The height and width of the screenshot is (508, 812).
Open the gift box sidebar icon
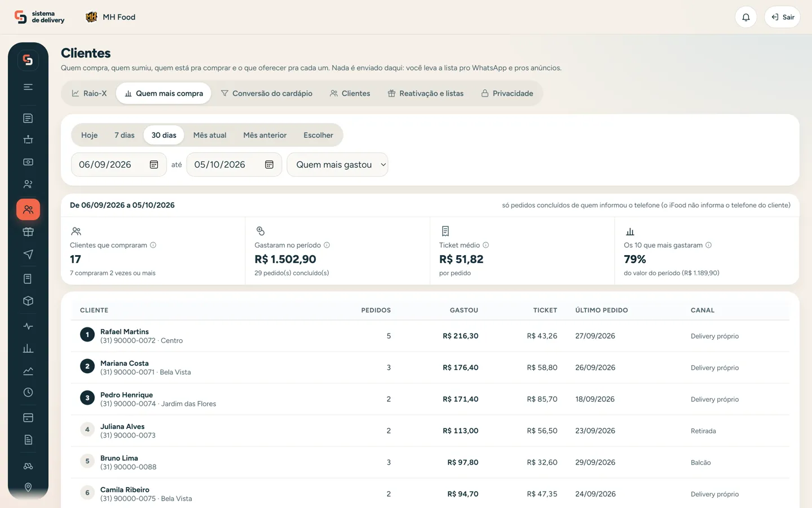coord(28,232)
